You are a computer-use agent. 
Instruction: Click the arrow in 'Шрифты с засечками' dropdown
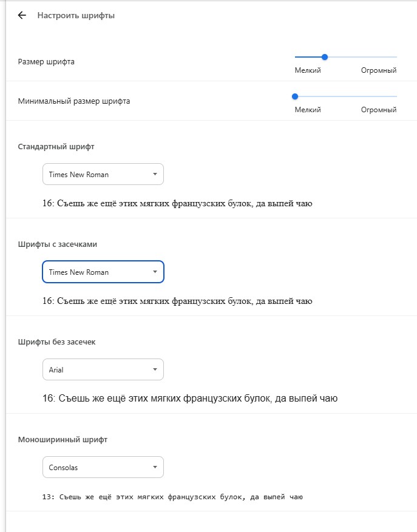(155, 272)
